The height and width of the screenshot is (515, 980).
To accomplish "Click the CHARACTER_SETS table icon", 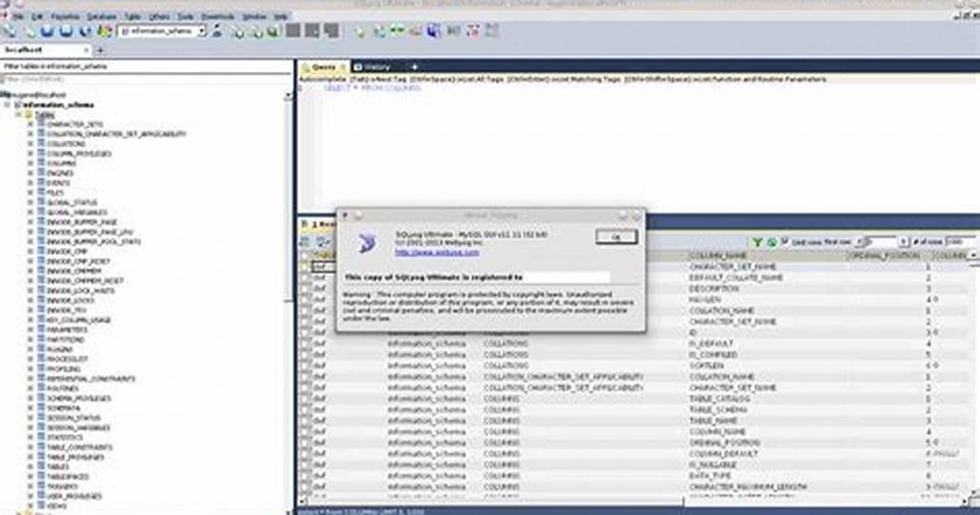I will click(41, 124).
